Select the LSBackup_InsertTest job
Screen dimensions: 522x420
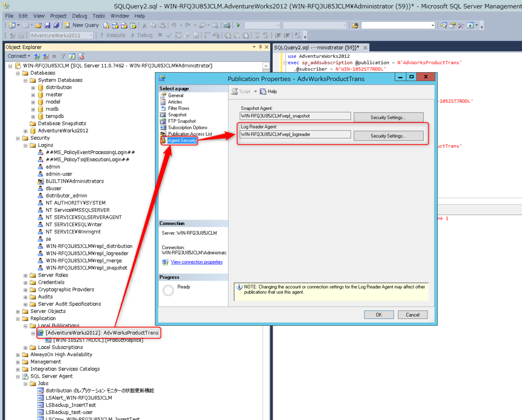pyautogui.click(x=71, y=405)
